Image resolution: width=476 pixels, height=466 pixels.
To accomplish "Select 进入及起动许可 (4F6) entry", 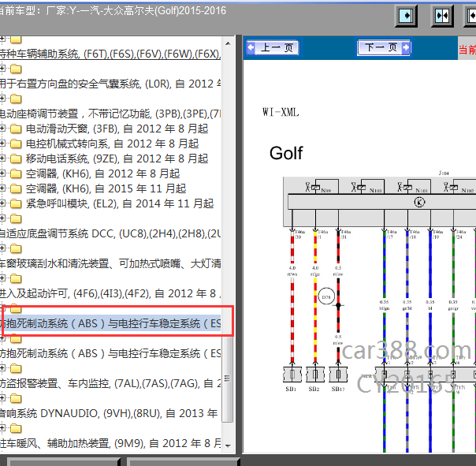I will coord(110,293).
